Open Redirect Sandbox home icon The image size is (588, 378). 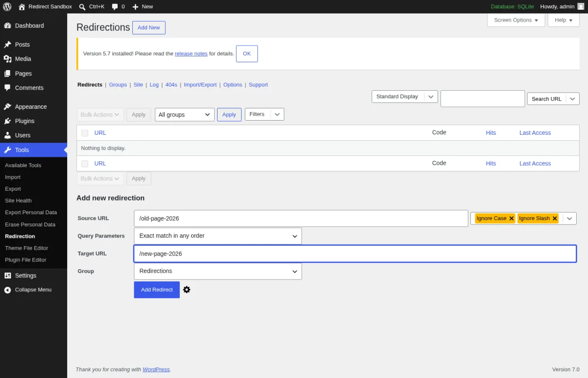(22, 6)
